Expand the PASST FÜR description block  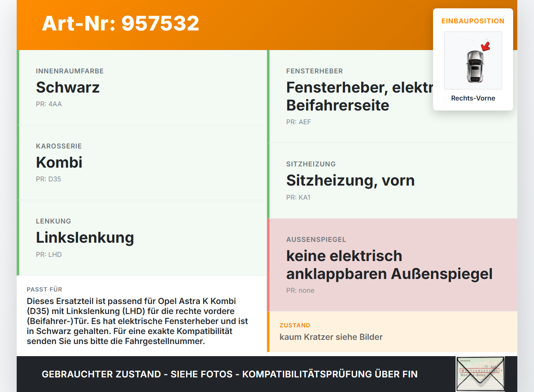[138, 317]
